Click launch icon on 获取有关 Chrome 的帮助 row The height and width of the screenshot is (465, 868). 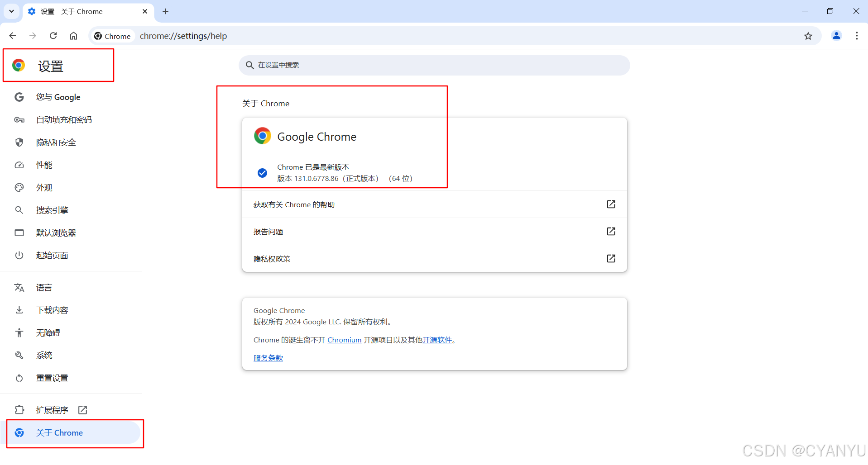coord(611,204)
